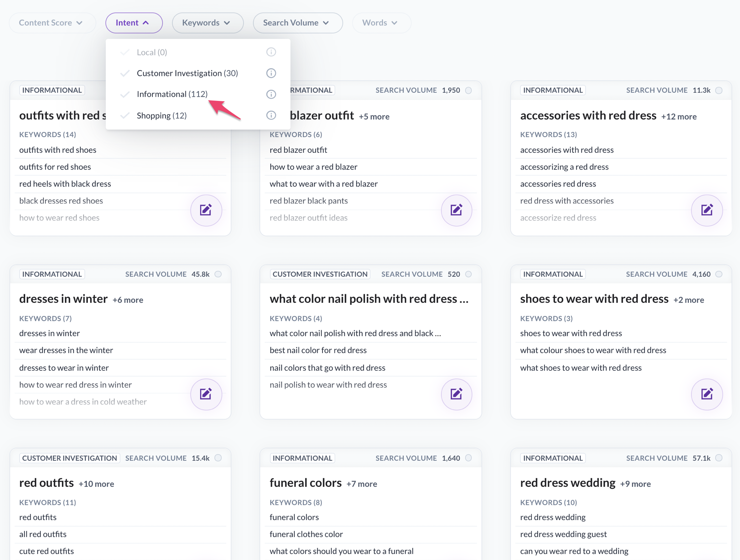Choose Informational (112) intent option
The image size is (740, 560).
click(172, 94)
